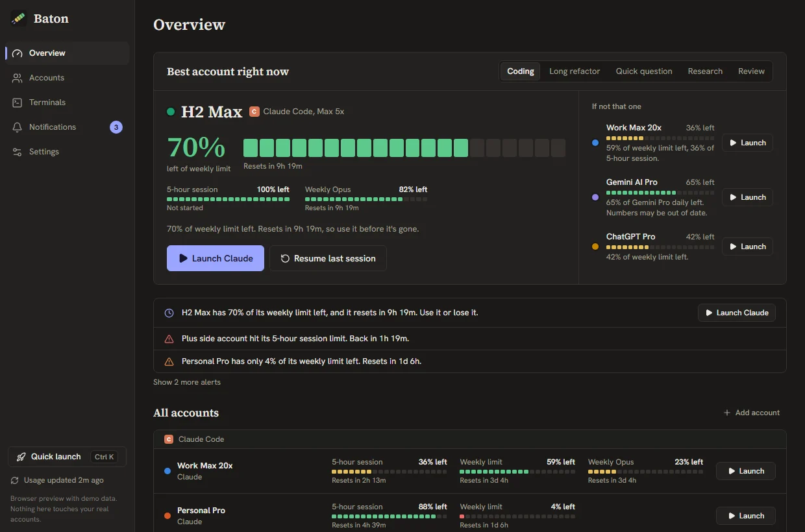Click the notifications badge showing 3

(x=116, y=127)
